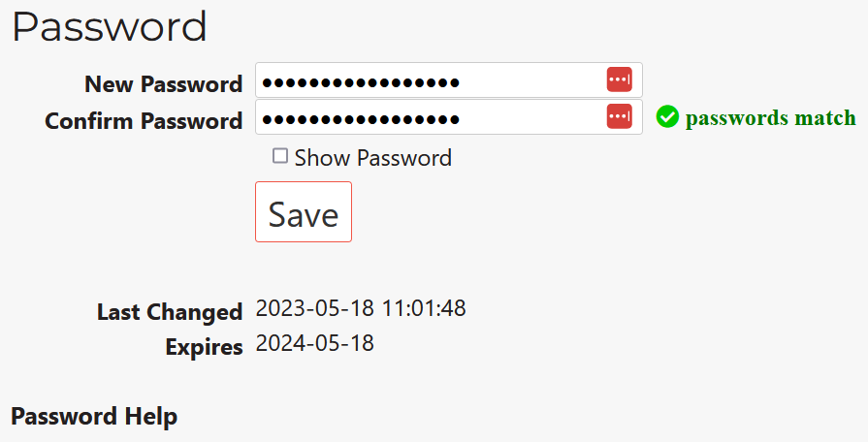The image size is (868, 442).
Task: Click the expiry date 2024-05-18
Action: point(314,343)
